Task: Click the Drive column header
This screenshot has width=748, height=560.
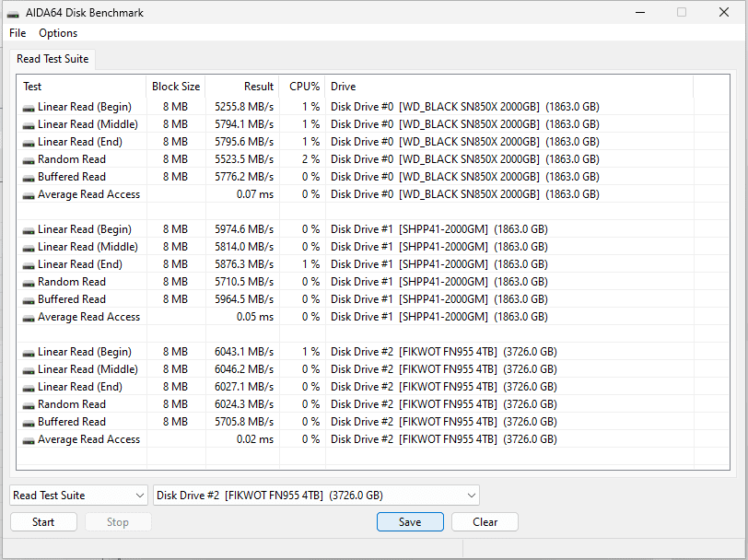Action: click(x=509, y=87)
